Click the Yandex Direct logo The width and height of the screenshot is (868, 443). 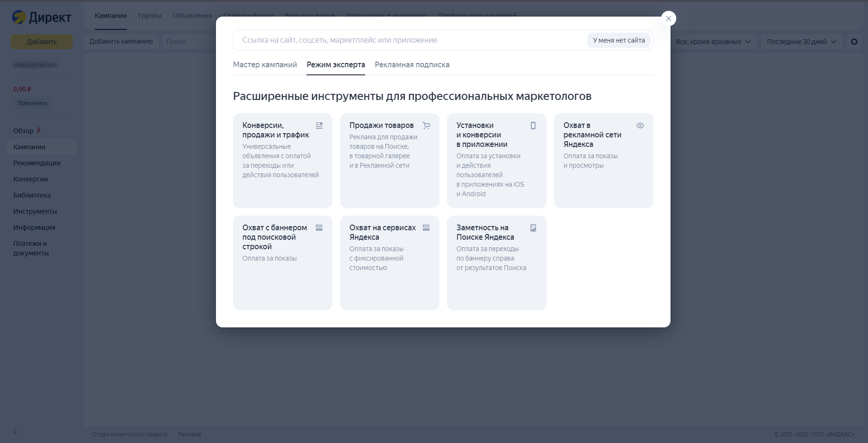pos(41,18)
